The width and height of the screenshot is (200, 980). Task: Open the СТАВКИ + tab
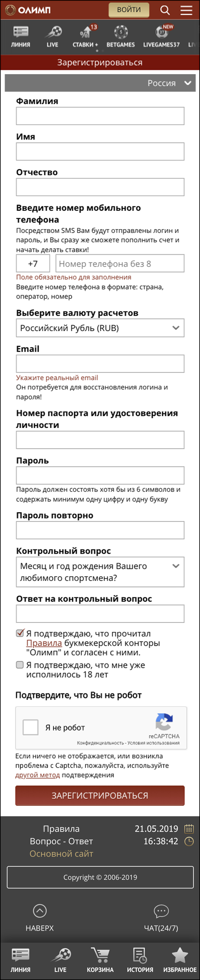85,36
